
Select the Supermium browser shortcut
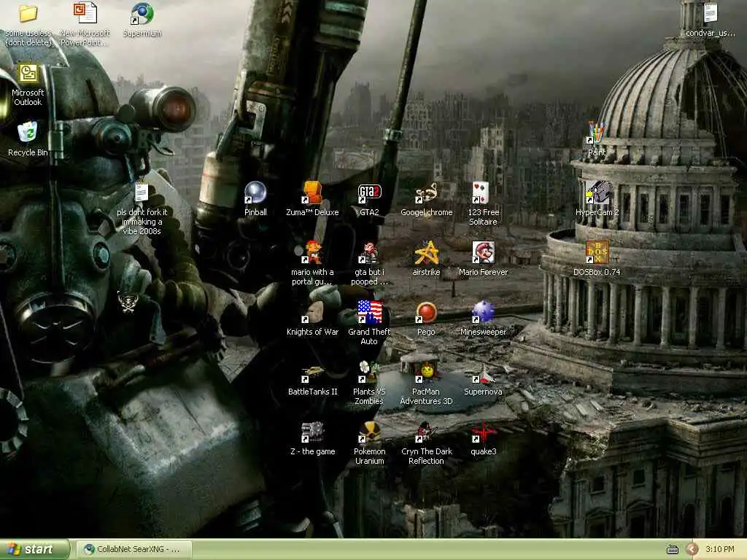pos(142,13)
